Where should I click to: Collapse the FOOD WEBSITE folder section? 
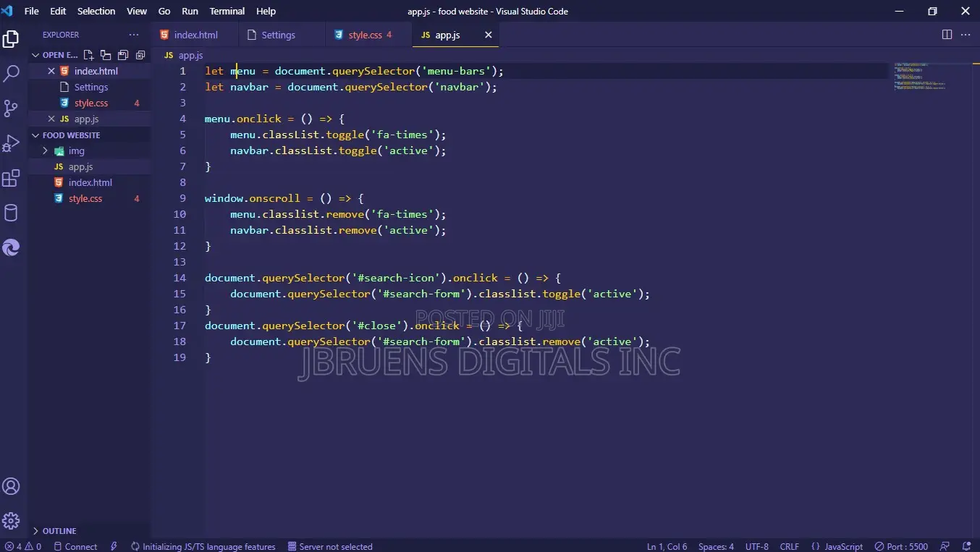(x=35, y=135)
